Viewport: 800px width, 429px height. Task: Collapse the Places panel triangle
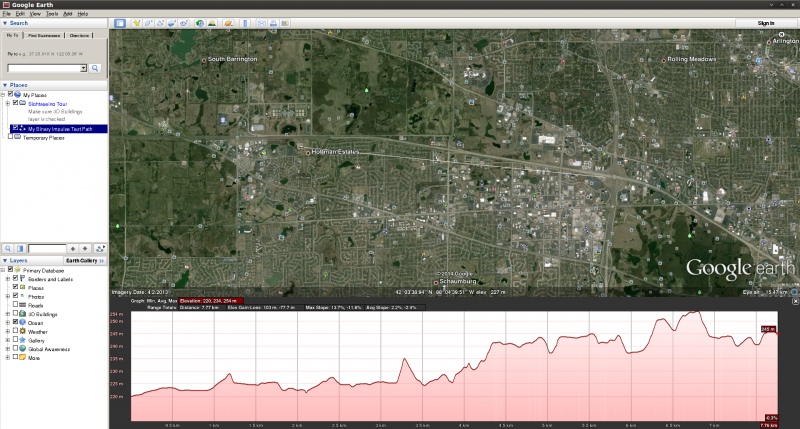(5, 85)
